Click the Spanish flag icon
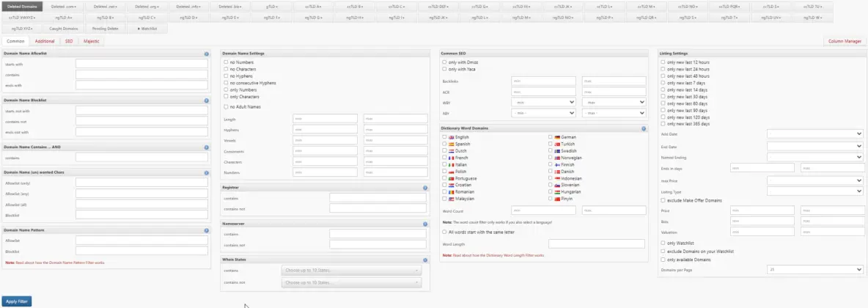 click(x=451, y=144)
